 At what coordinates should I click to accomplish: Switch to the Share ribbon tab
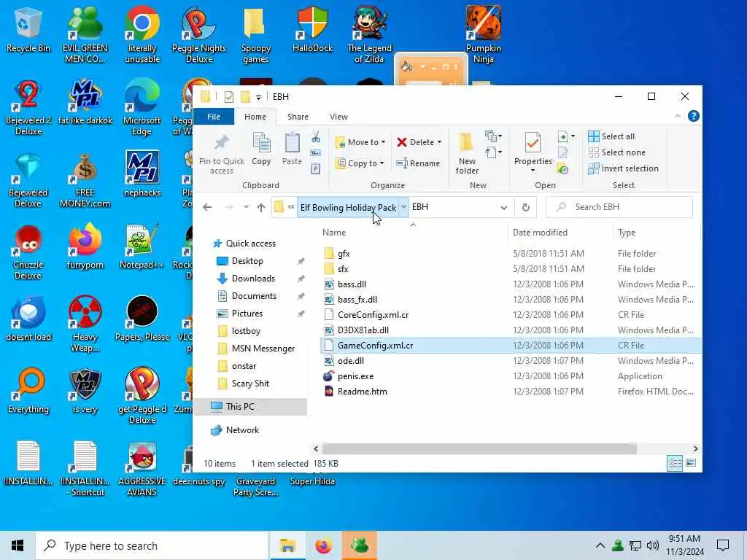point(298,117)
